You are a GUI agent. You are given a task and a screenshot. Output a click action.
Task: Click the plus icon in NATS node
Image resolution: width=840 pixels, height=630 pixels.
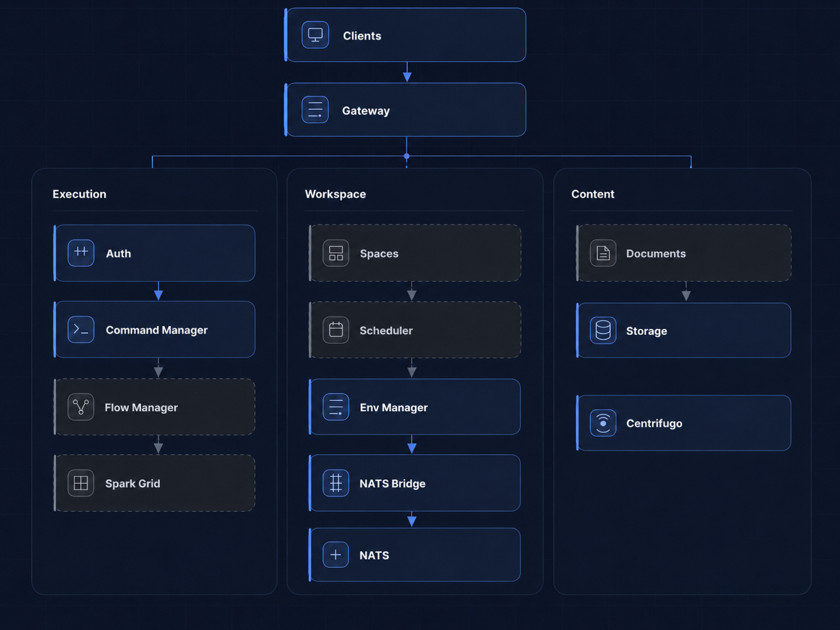(336, 555)
